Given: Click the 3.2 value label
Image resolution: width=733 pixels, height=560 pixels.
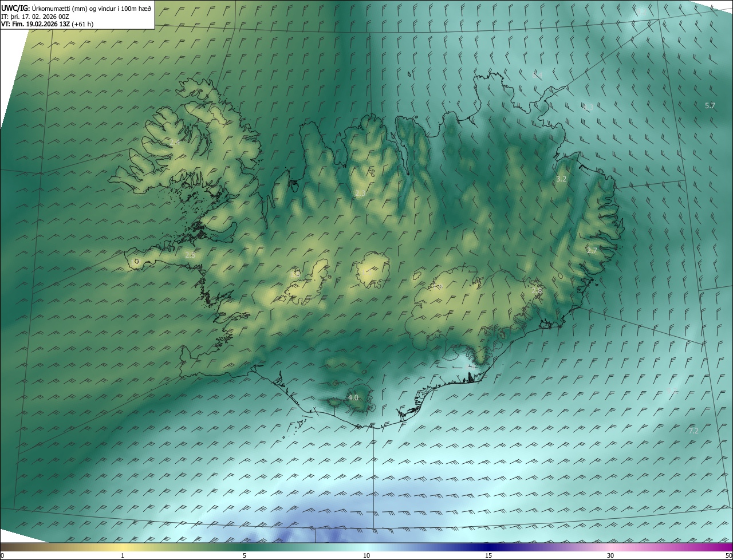Looking at the screenshot, I should (561, 179).
